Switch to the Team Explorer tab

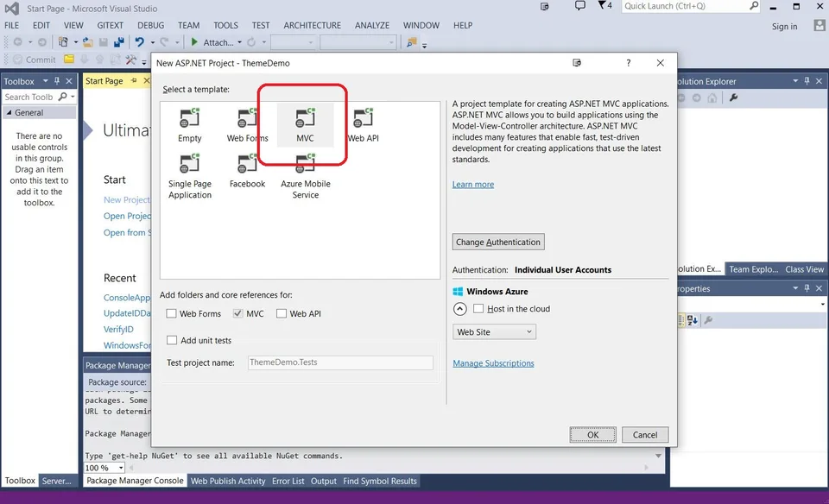point(753,269)
